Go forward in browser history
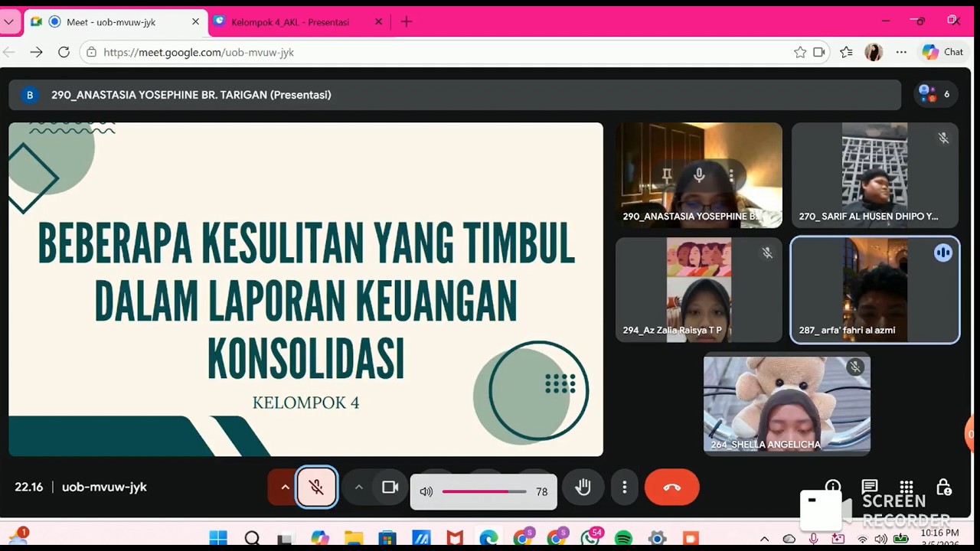The image size is (980, 551). pyautogui.click(x=36, y=52)
